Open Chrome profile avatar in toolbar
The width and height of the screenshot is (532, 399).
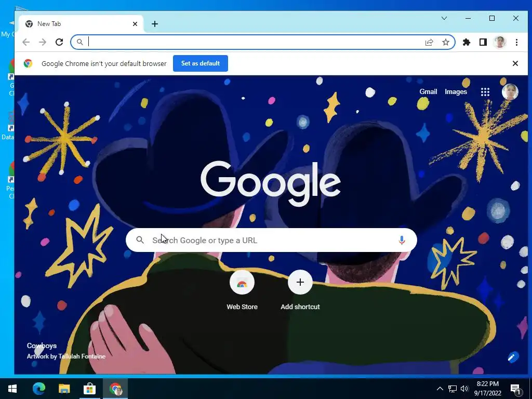point(500,42)
